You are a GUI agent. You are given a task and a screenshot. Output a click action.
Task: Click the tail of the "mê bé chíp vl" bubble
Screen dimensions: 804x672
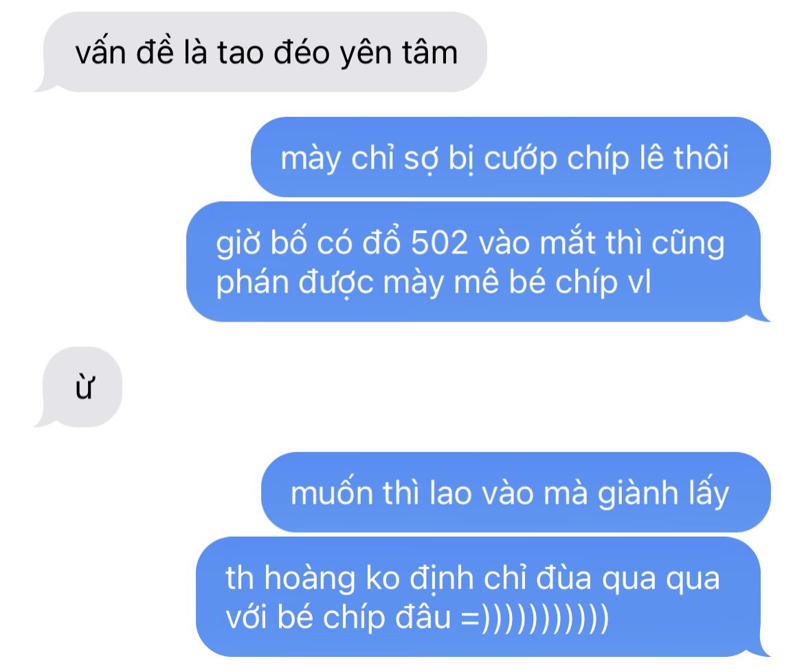coord(762,315)
